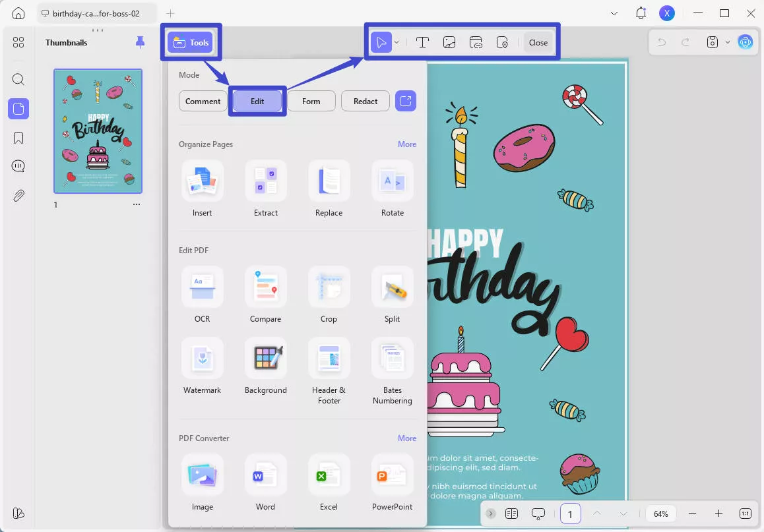Click the Close button in edit toolbar
Screen dimensions: 764x532
click(538, 43)
